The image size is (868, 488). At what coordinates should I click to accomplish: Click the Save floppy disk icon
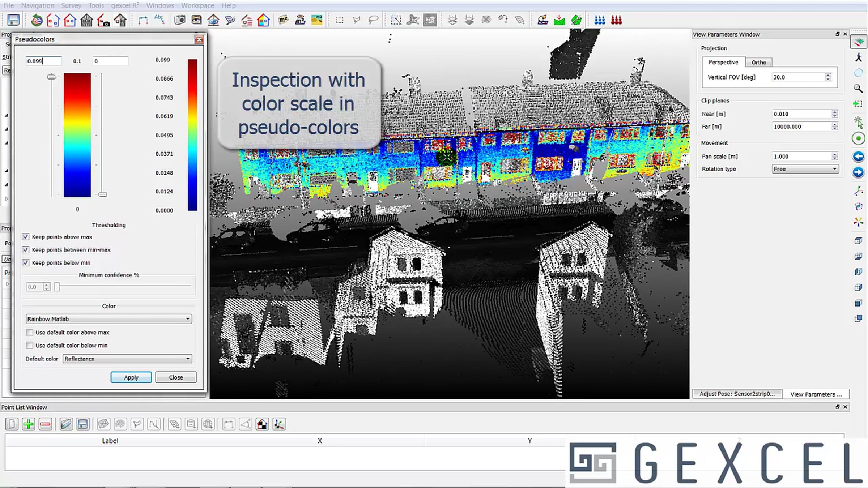[13, 20]
